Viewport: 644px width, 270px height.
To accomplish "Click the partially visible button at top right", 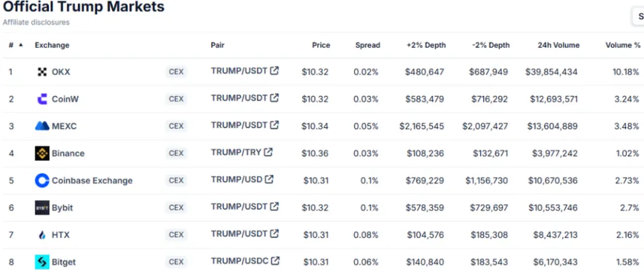I will coord(638,16).
